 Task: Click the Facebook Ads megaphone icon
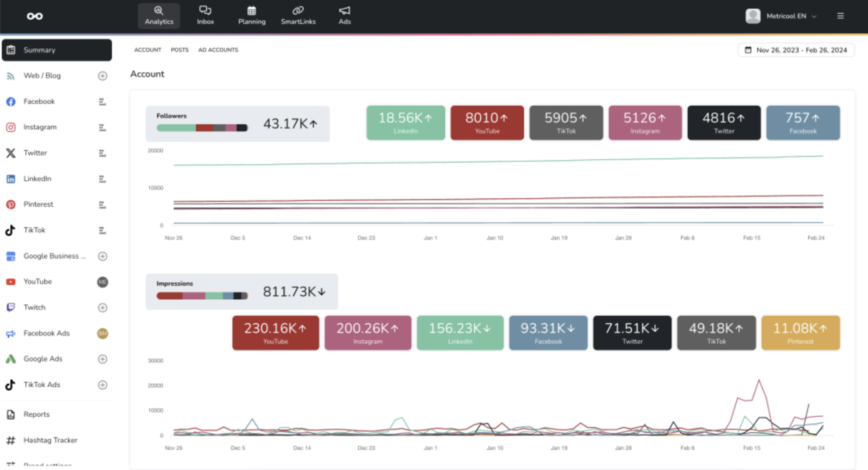point(10,333)
